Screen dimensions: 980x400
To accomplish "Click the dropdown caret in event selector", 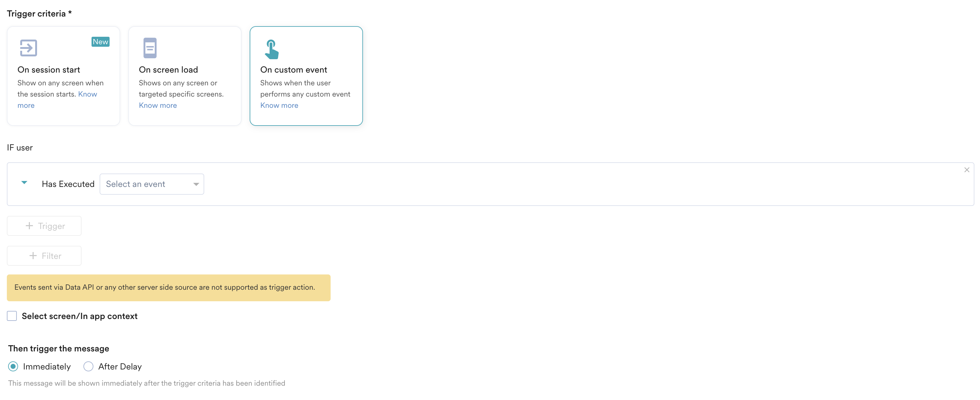I will point(196,184).
